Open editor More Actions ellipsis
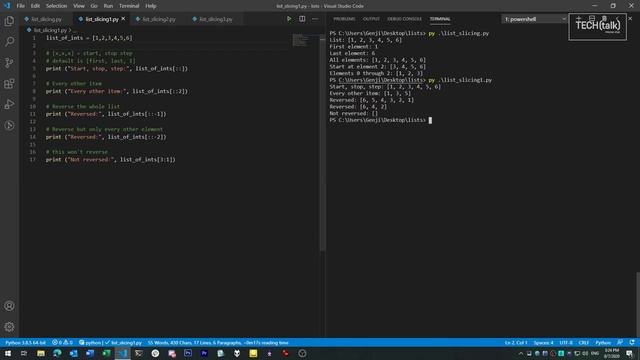640x360 pixels. tap(315, 19)
